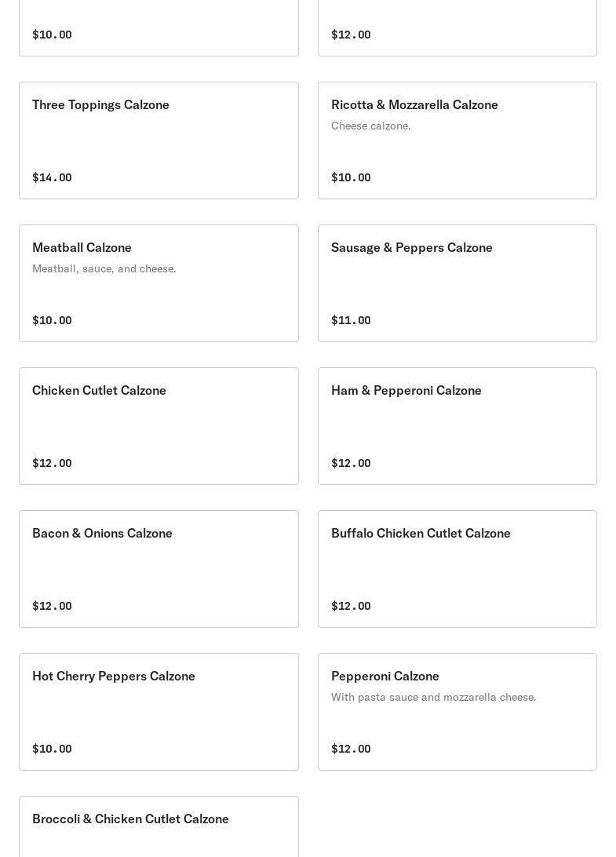Viewport: 616px width, 857px height.
Task: Click the "Meatball, sauce, and cheese." description
Action: [x=104, y=268]
